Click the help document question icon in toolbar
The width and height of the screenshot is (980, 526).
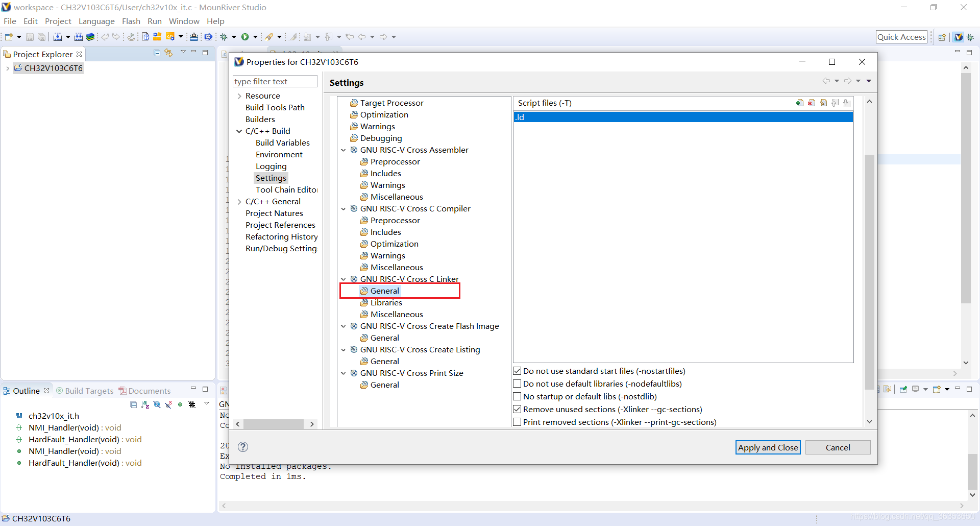click(145, 37)
